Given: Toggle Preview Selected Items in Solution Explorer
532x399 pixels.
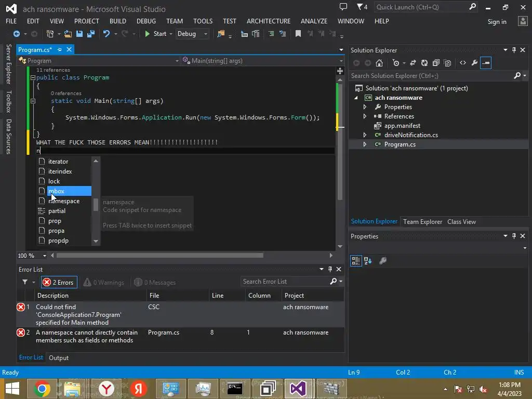Looking at the screenshot, I should click(x=486, y=63).
